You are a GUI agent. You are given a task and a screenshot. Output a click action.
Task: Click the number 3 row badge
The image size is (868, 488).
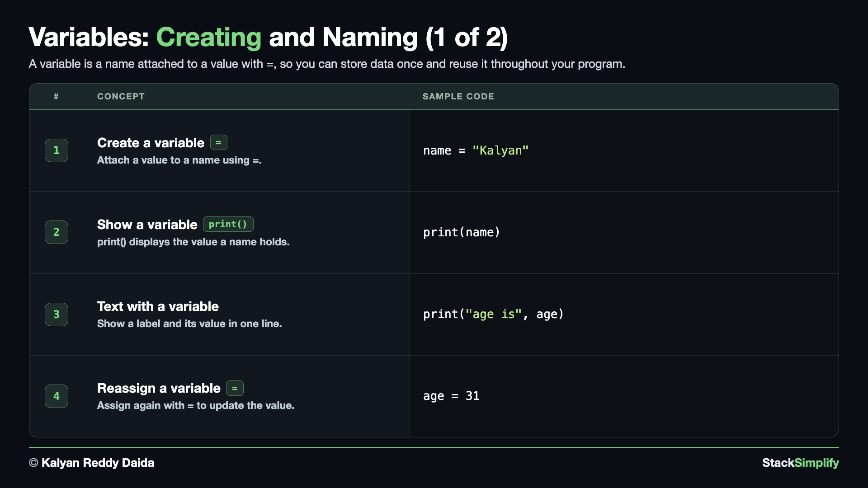point(57,314)
